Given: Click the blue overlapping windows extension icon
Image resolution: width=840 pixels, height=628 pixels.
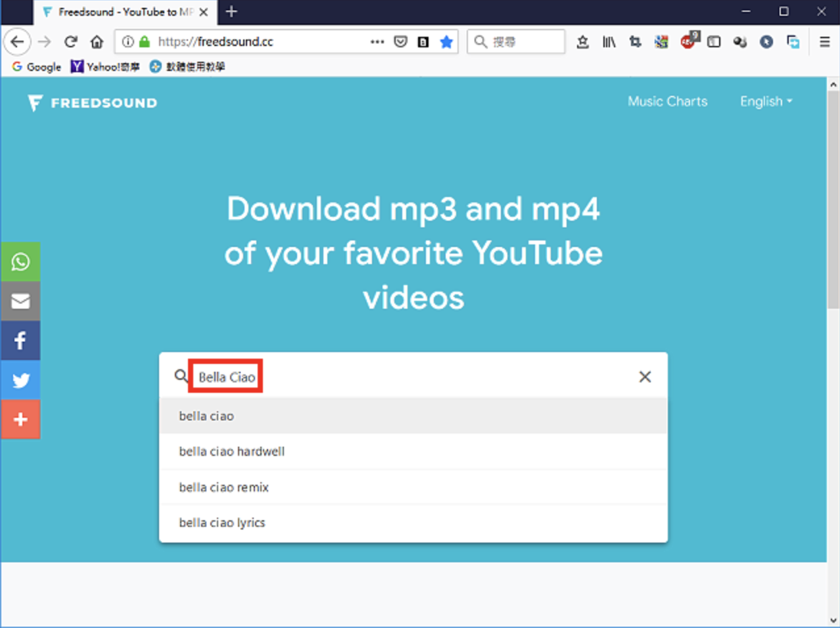Looking at the screenshot, I should click(793, 42).
